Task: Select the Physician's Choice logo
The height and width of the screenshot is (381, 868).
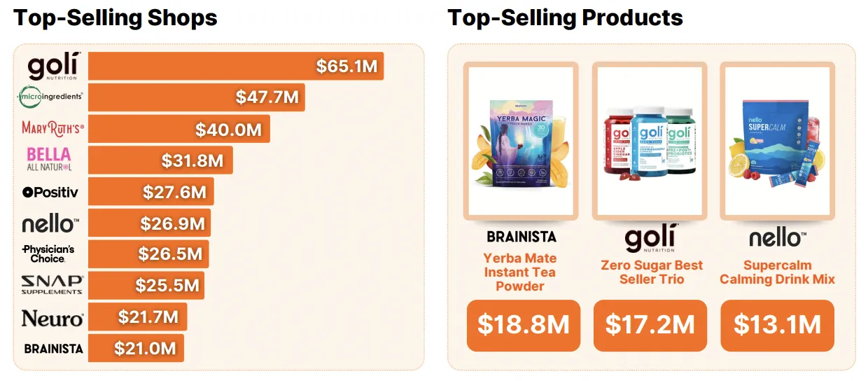Action: [x=48, y=254]
